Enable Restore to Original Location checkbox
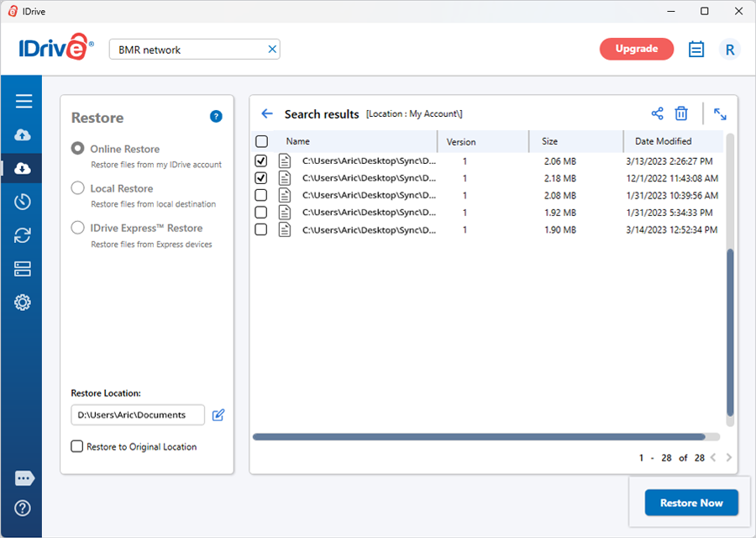The image size is (756, 538). point(77,446)
